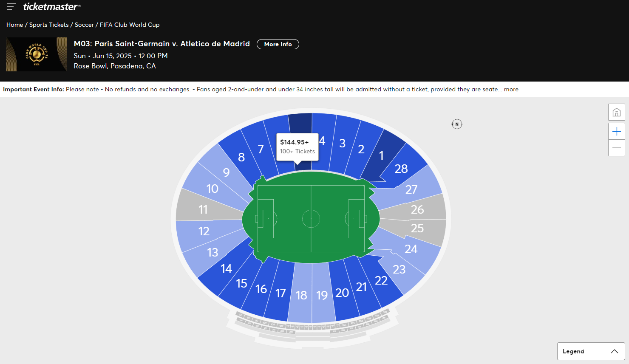Click the Ticketmaster logo
The height and width of the screenshot is (364, 629).
click(51, 7)
